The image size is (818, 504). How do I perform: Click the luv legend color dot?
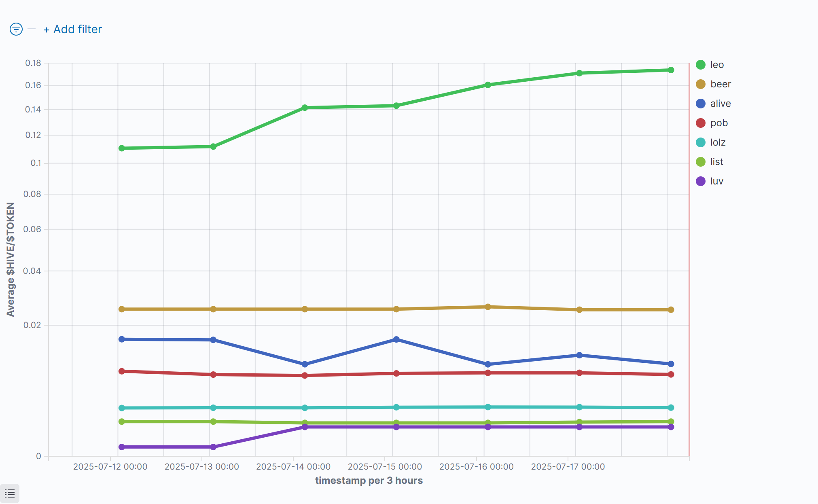click(701, 181)
